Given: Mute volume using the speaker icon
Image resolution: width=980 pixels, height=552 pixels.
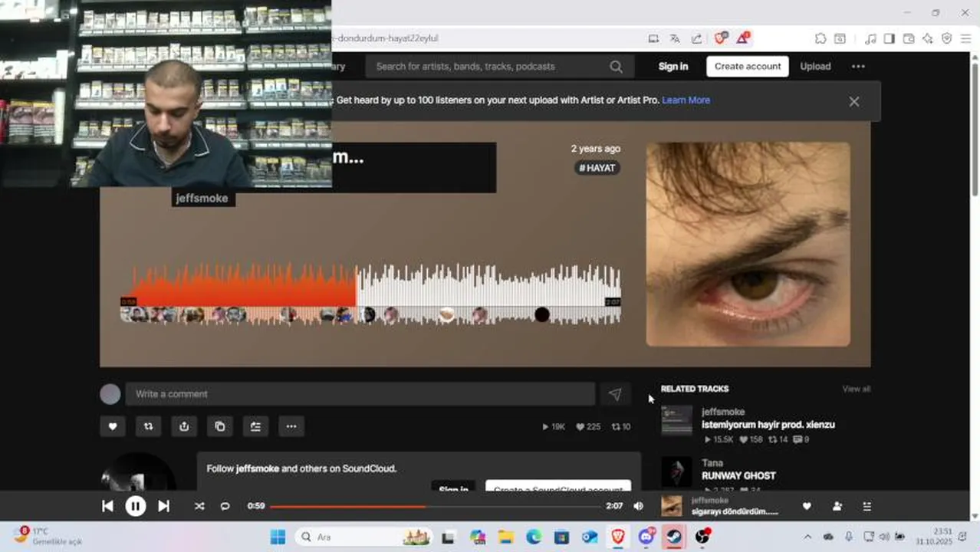Looking at the screenshot, I should 638,506.
